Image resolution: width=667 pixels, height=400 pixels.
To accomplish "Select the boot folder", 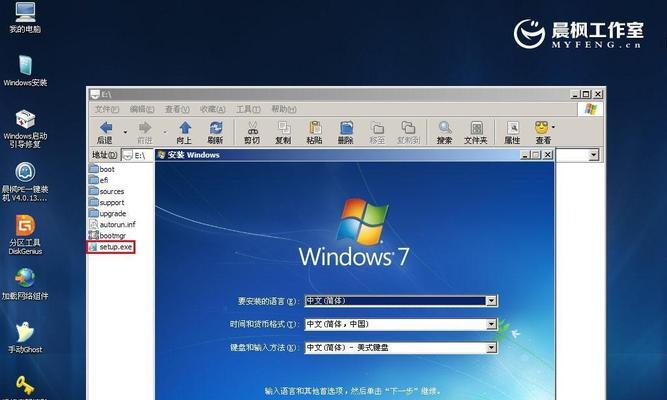I will pos(102,169).
